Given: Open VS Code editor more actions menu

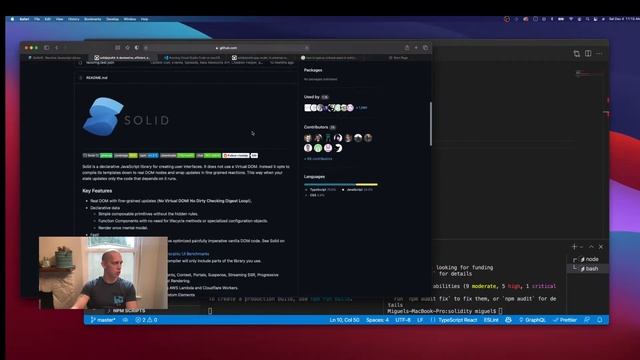Looking at the screenshot, I should pyautogui.click(x=599, y=53).
